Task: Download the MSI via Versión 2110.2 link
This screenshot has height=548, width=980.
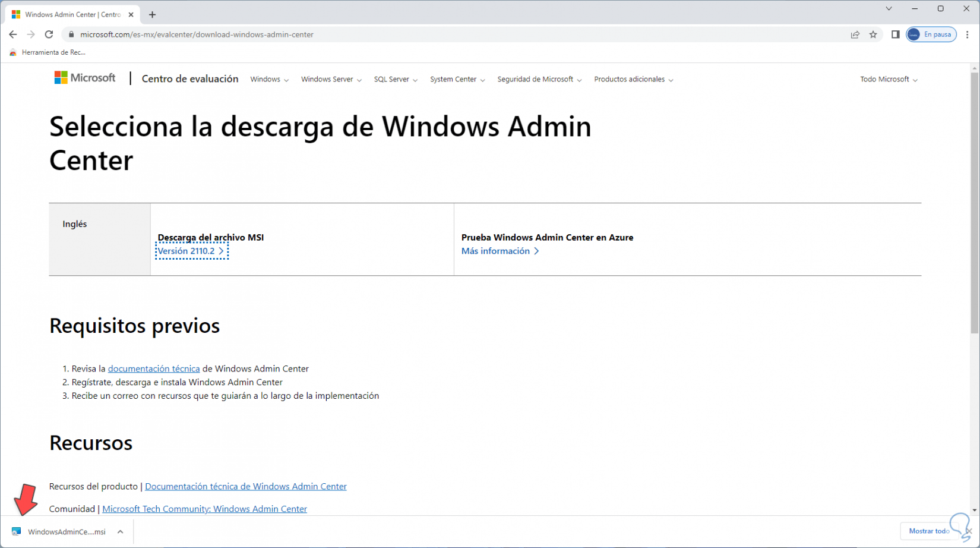Action: point(191,251)
